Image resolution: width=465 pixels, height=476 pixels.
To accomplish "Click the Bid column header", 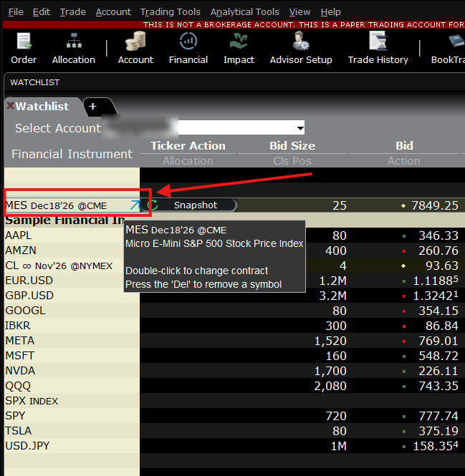I will pos(404,146).
